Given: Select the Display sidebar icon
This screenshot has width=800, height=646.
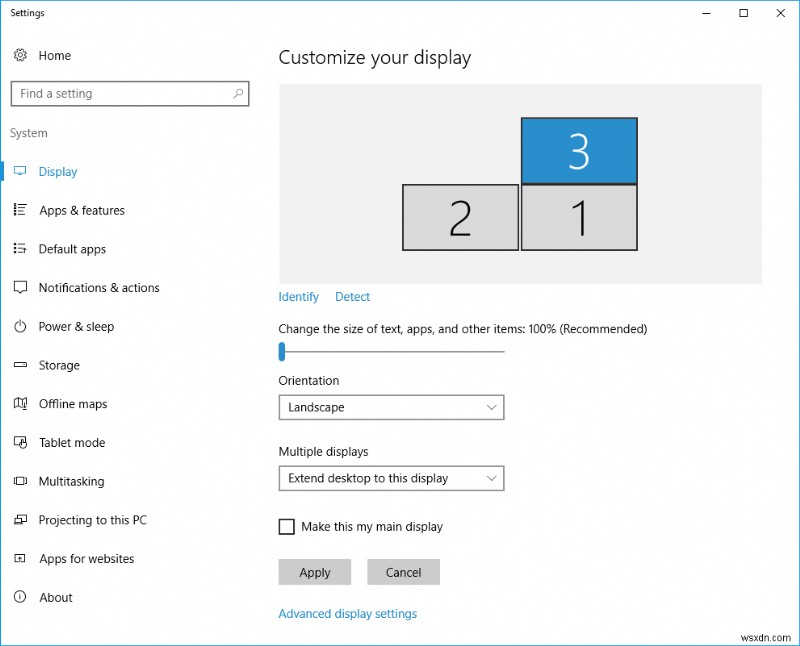Looking at the screenshot, I should [21, 171].
